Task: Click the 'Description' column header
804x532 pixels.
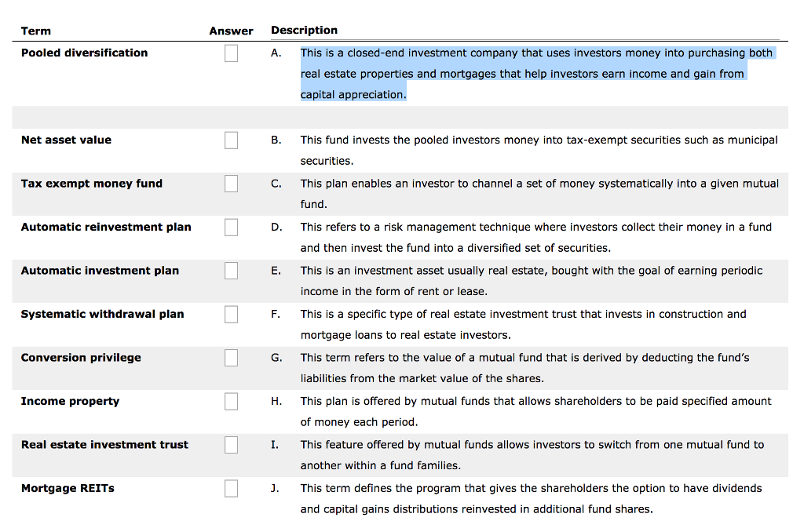Action: (304, 30)
